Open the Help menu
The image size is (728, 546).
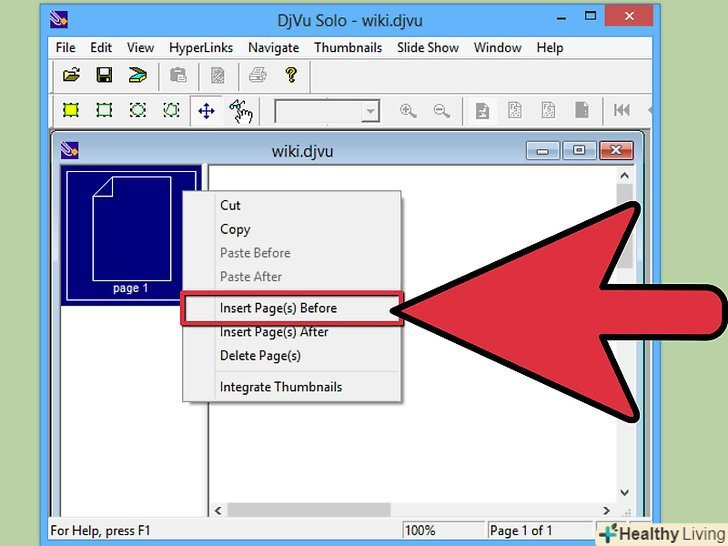(x=550, y=47)
